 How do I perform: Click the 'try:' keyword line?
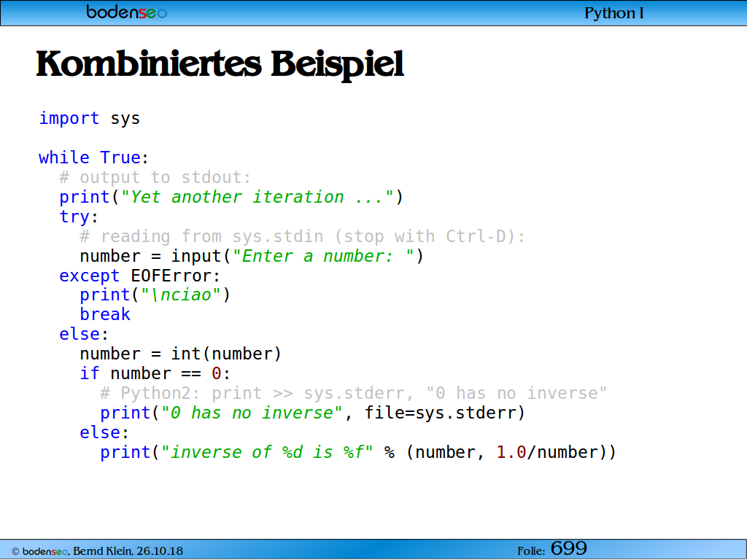[79, 217]
